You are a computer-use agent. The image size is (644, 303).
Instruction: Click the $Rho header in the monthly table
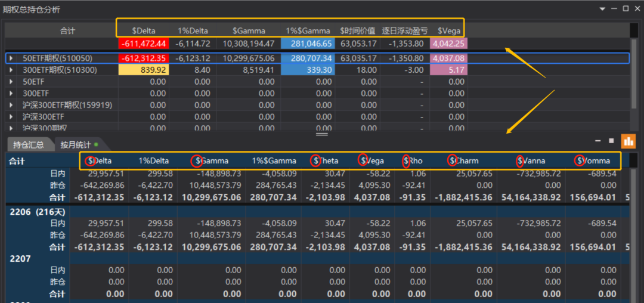[x=413, y=161]
